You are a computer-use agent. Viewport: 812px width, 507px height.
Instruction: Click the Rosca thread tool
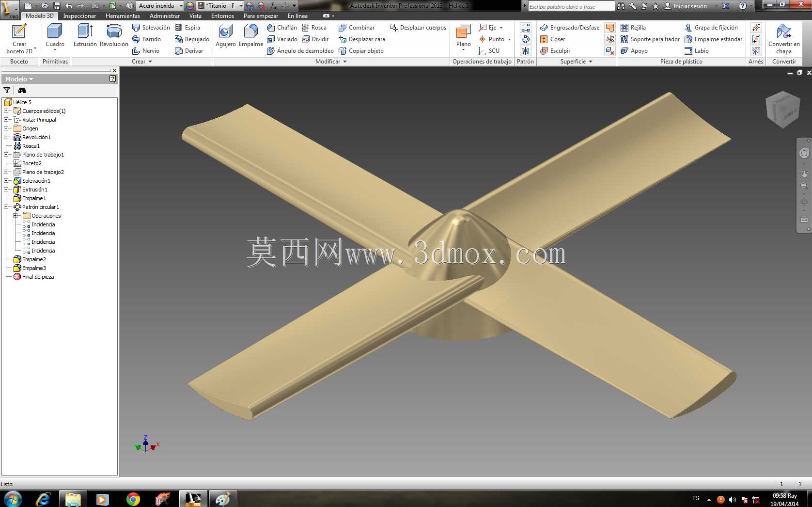coord(314,28)
